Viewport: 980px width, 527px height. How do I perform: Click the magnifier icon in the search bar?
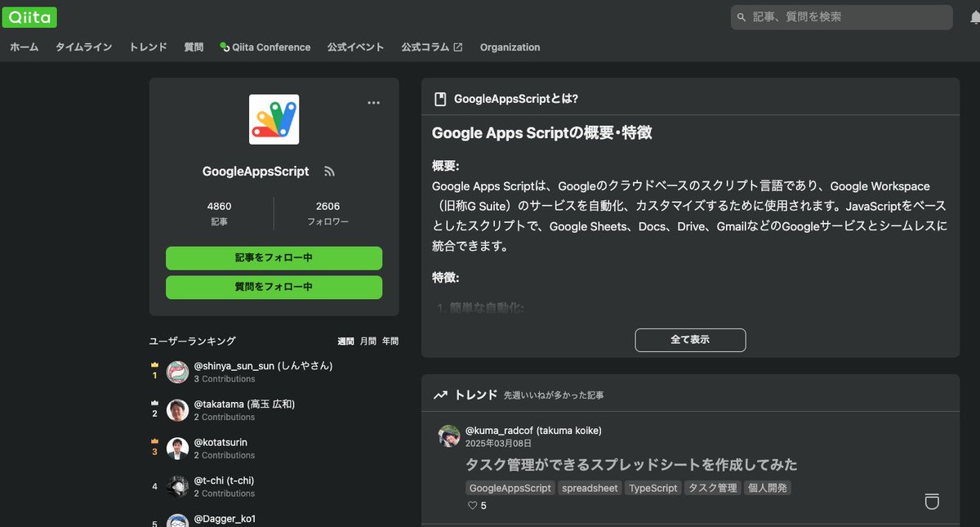point(742,17)
